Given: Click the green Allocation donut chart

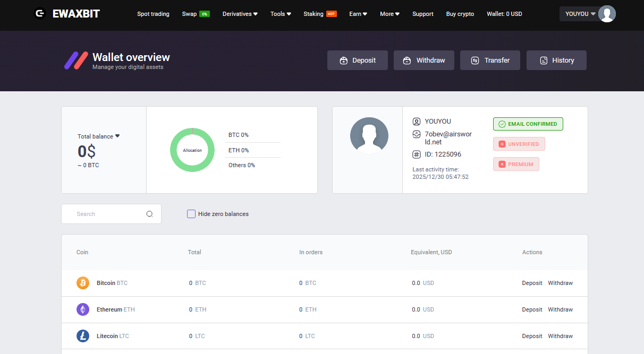Looking at the screenshot, I should coord(192,150).
